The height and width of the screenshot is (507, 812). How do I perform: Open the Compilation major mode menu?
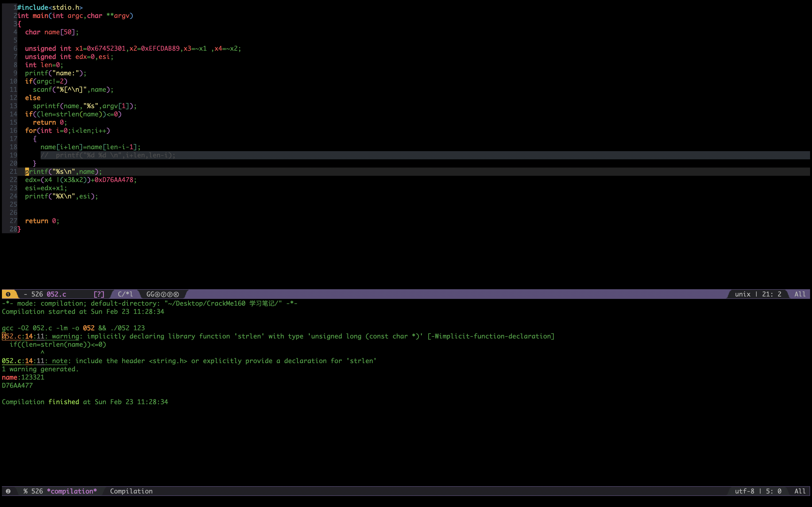pos(131,491)
